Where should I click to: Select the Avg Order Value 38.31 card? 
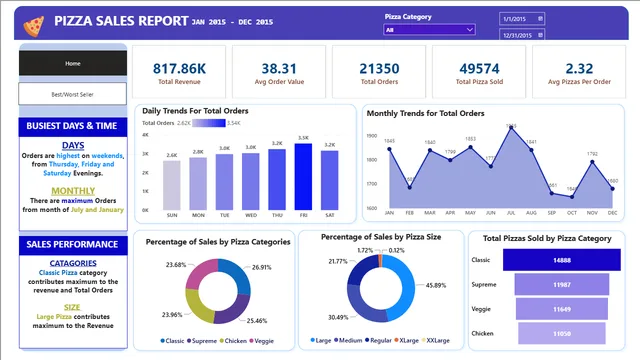click(x=279, y=72)
